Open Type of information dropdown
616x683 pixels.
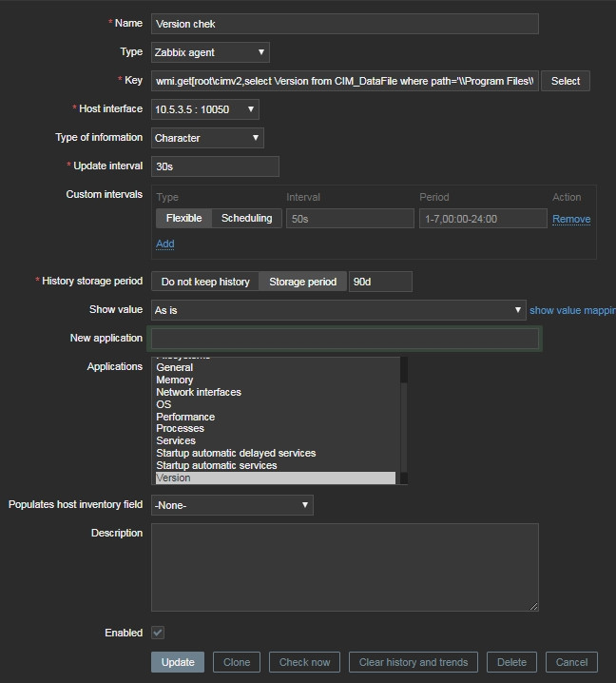[x=207, y=138]
